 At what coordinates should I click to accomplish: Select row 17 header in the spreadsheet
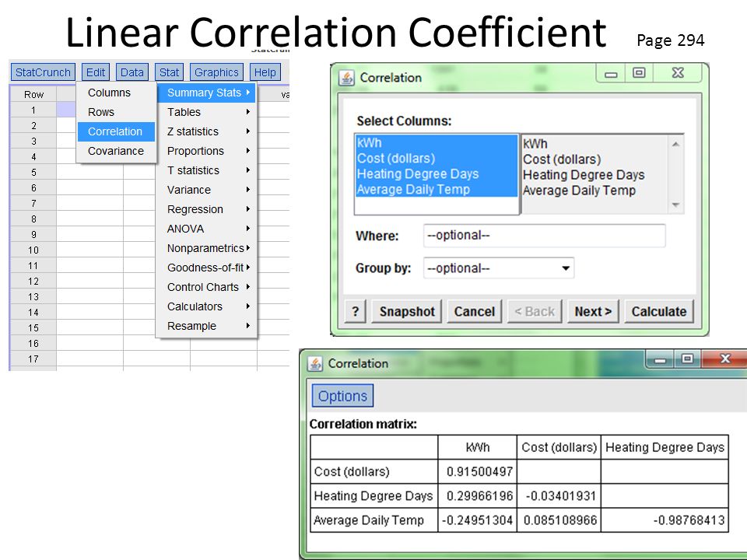coord(33,359)
